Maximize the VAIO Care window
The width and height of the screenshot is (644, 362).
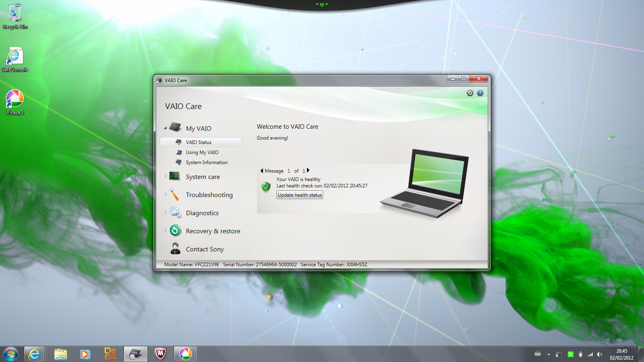(464, 79)
